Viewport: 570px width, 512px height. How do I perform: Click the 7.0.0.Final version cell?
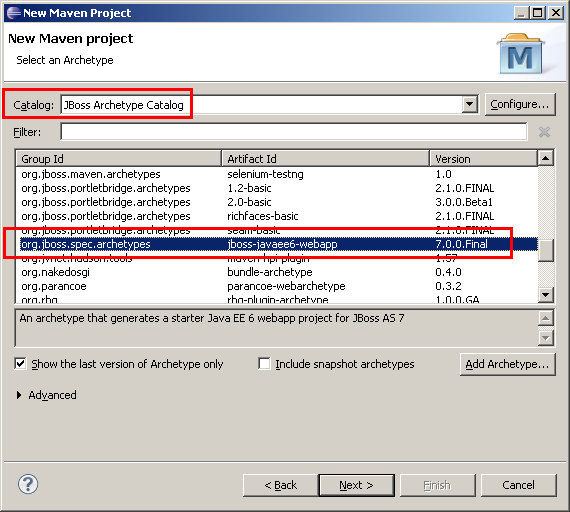(x=461, y=244)
